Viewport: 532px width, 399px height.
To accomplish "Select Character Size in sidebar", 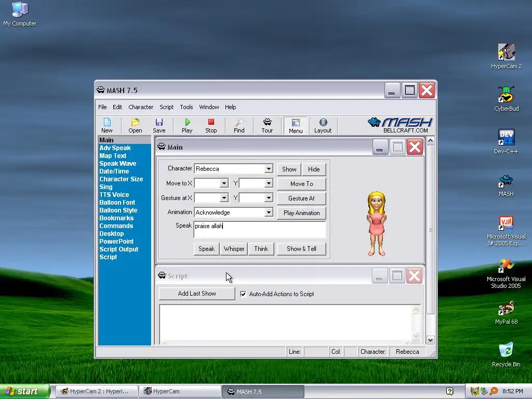I will point(121,179).
